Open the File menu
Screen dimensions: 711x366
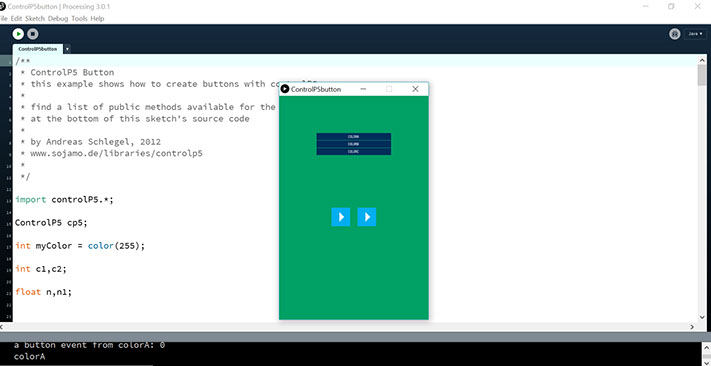click(x=4, y=19)
